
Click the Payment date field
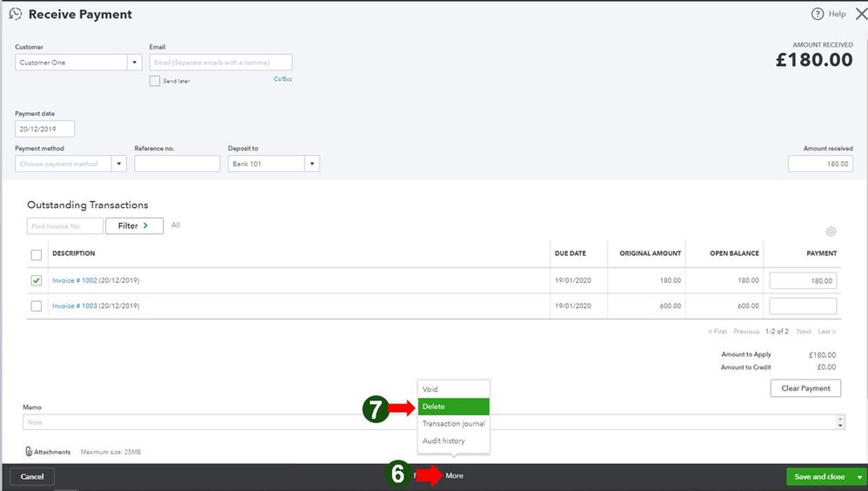click(45, 129)
